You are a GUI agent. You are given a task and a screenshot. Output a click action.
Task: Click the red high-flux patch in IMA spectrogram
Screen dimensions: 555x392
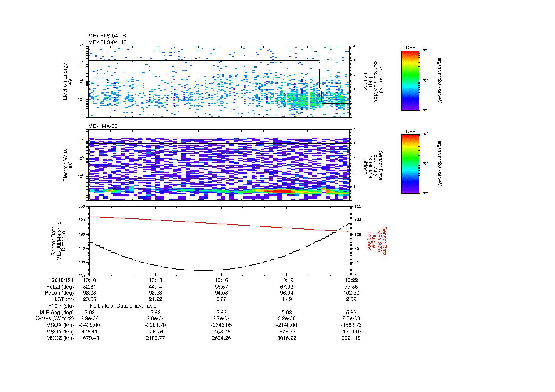pos(282,191)
